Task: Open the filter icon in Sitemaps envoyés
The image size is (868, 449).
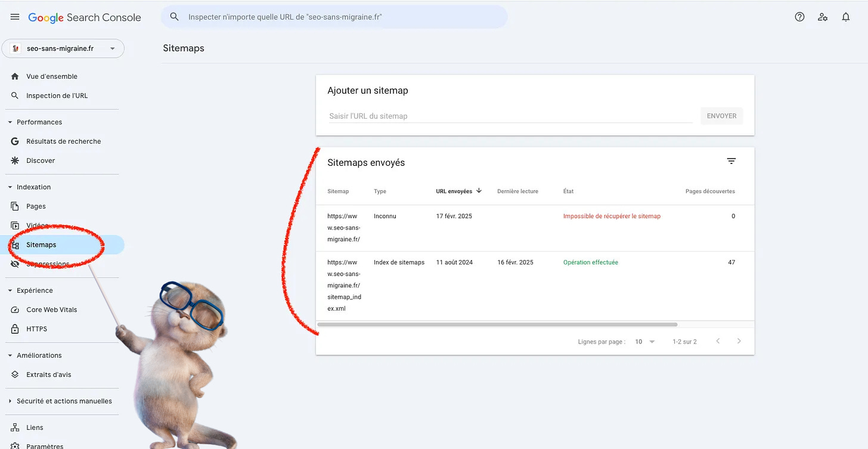Action: click(x=731, y=162)
